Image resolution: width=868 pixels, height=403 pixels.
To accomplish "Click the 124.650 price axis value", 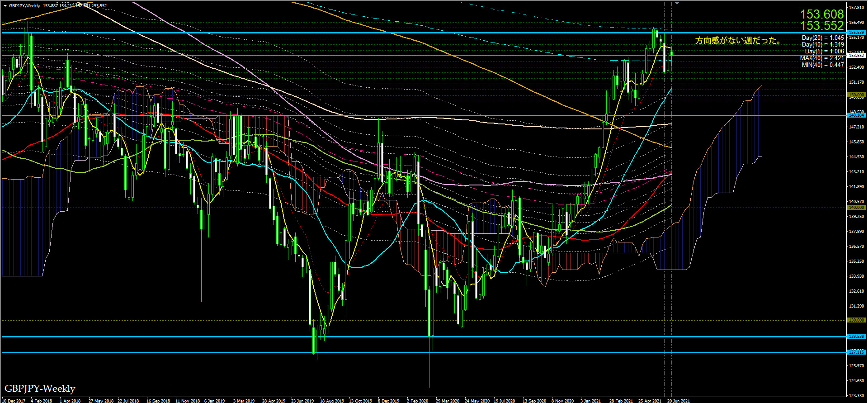I will (857, 381).
